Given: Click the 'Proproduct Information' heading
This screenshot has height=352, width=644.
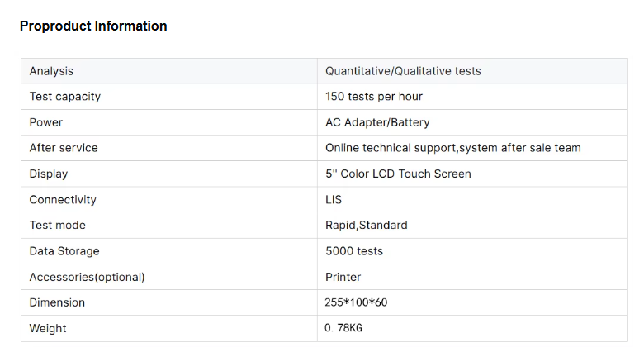Looking at the screenshot, I should tap(93, 26).
